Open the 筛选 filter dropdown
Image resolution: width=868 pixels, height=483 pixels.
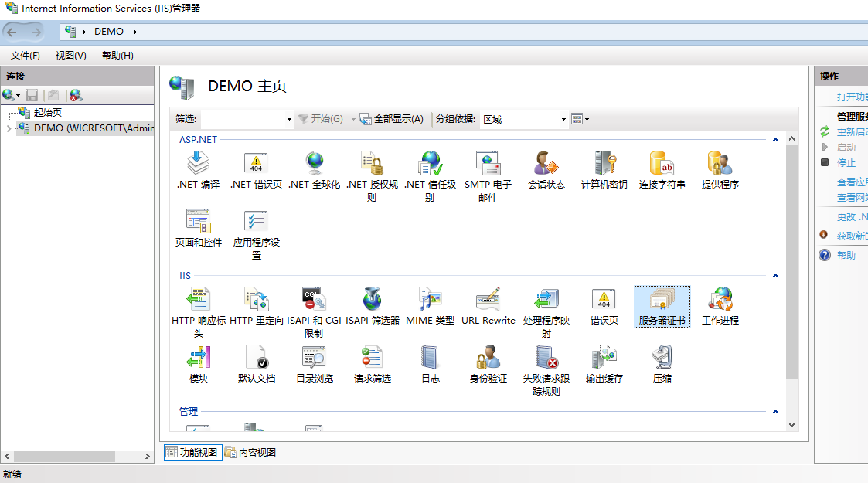289,119
